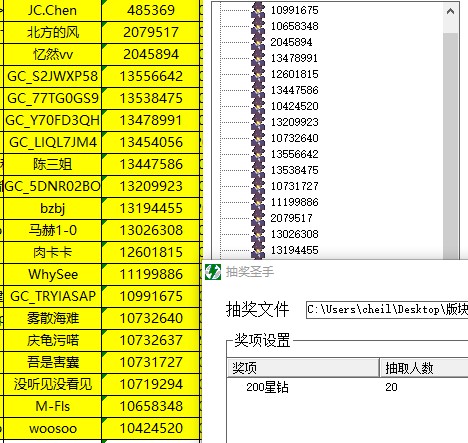Screen dimensions: 468x443
Task: Click spreadsheet cell 雾散海难
Action: pyautogui.click(x=52, y=318)
